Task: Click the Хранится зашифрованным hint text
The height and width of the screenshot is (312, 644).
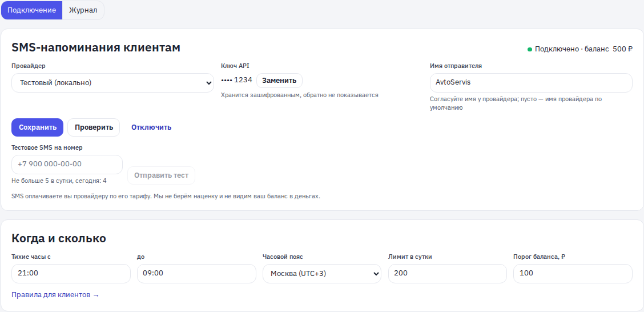Action: [x=299, y=95]
